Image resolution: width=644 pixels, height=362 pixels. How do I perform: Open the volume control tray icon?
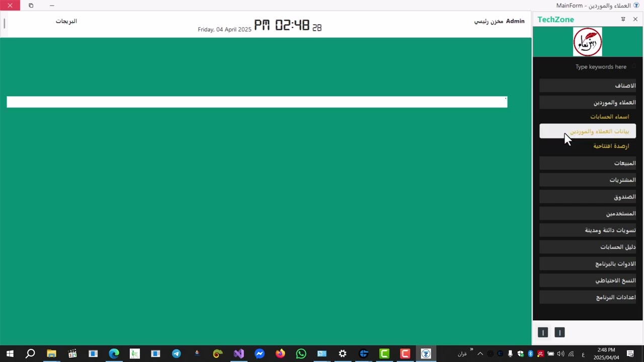[560, 354]
